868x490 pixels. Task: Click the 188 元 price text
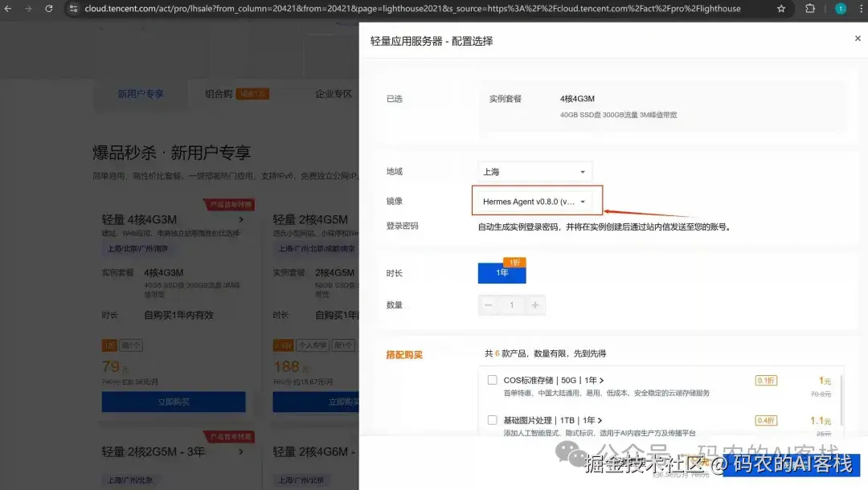(x=291, y=366)
